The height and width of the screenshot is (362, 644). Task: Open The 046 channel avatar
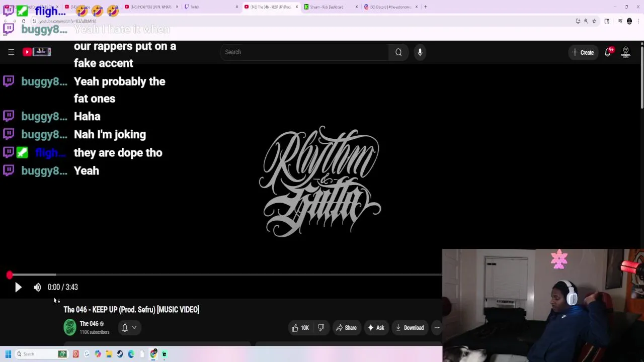click(70, 327)
